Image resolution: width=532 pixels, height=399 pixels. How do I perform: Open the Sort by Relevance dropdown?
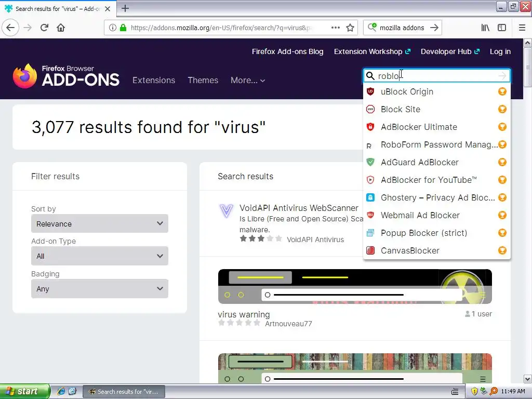coord(100,223)
